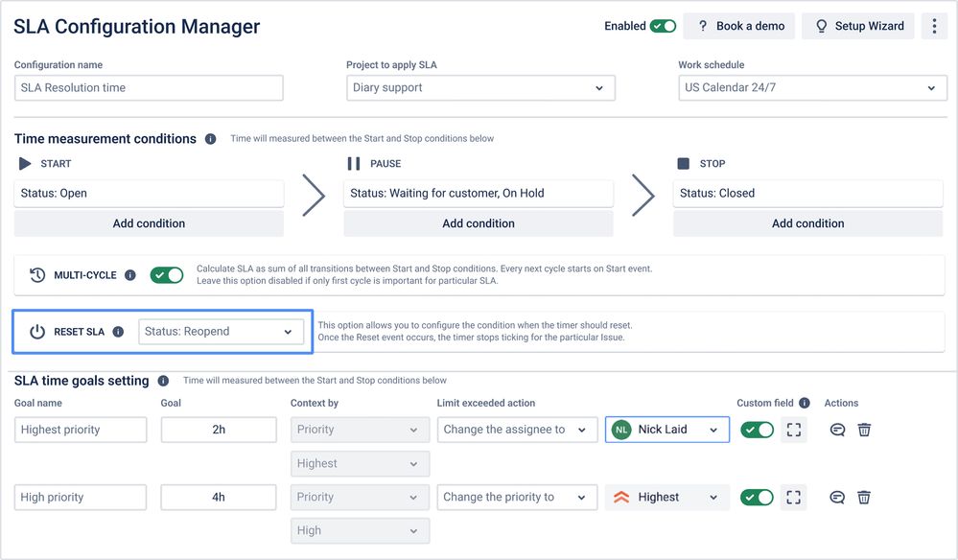Open the Change the priority to dropdown
The height and width of the screenshot is (560, 958).
tap(517, 497)
